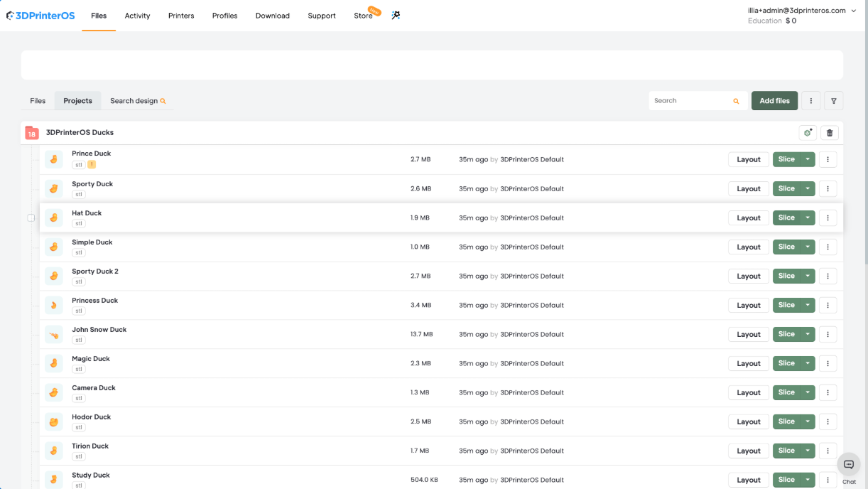Open more options for Sporty Duck 2

[828, 276]
